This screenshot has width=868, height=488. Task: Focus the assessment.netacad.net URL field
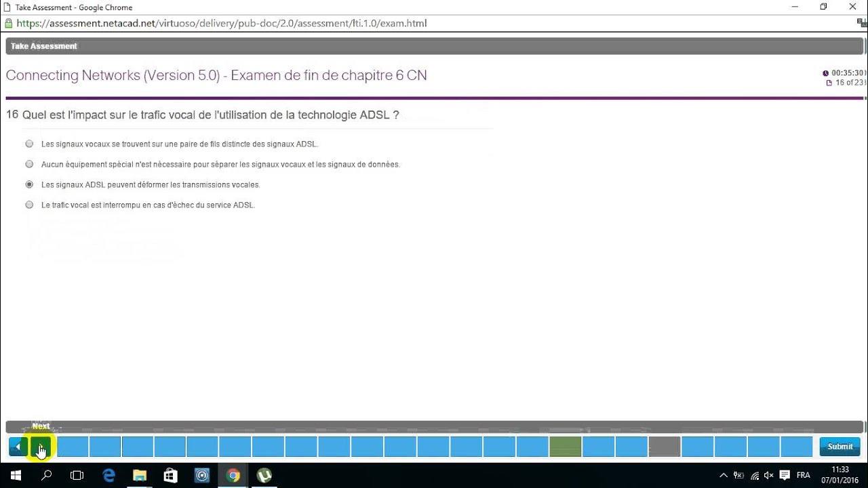coord(222,23)
